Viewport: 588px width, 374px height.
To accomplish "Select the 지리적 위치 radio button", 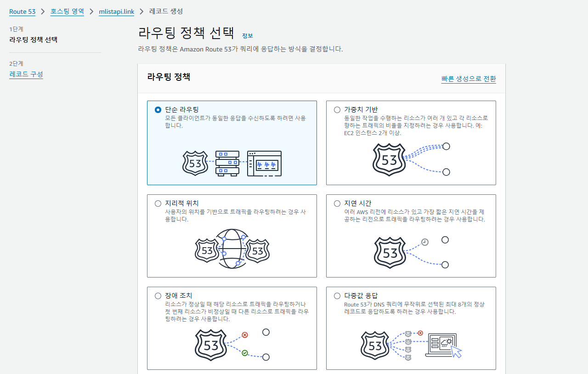I will coord(158,204).
